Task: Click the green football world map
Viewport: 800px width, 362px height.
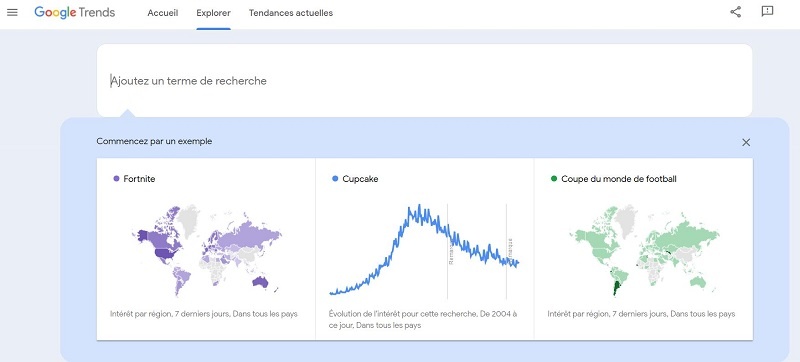Action: tap(644, 250)
